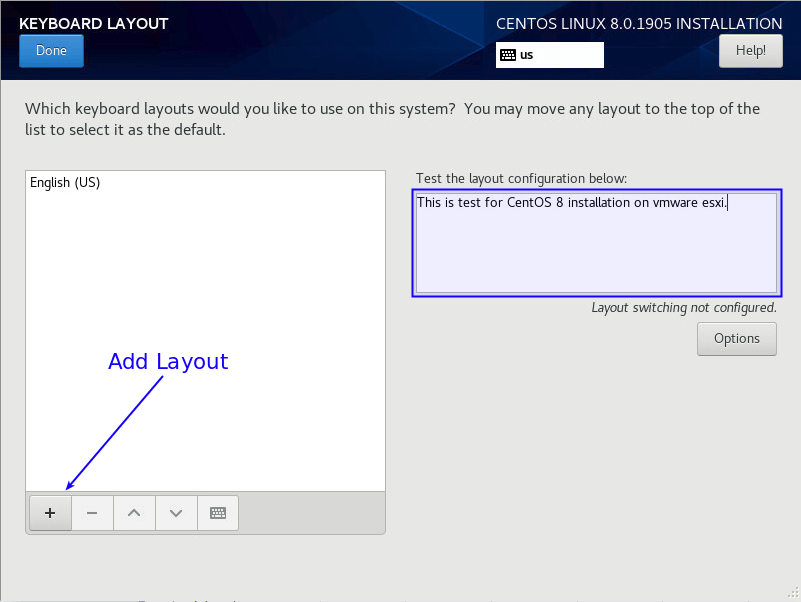Image resolution: width=801 pixels, height=602 pixels.
Task: Open layout switching Options
Action: (736, 338)
